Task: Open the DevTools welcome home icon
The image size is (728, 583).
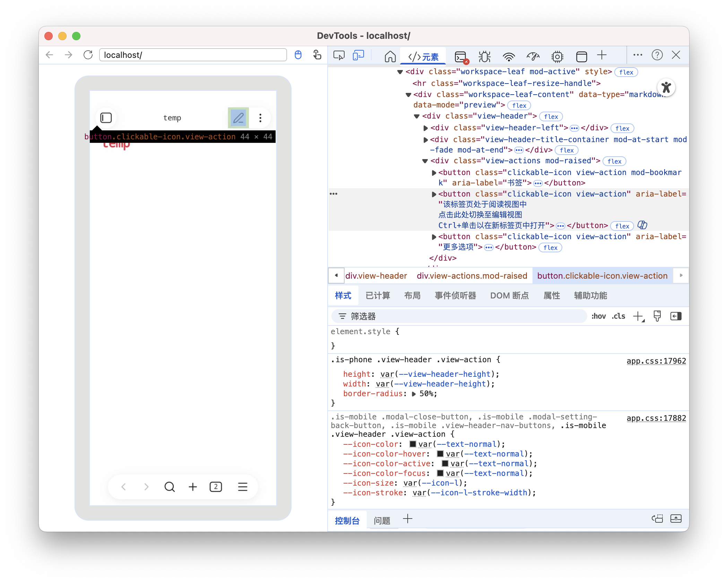Action: pyautogui.click(x=390, y=56)
